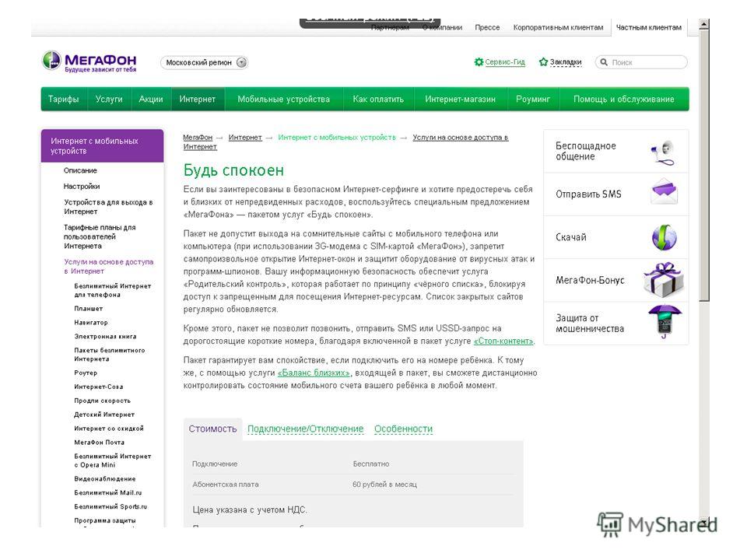Open the Акции menu
The width and height of the screenshot is (747, 560).
tap(150, 99)
